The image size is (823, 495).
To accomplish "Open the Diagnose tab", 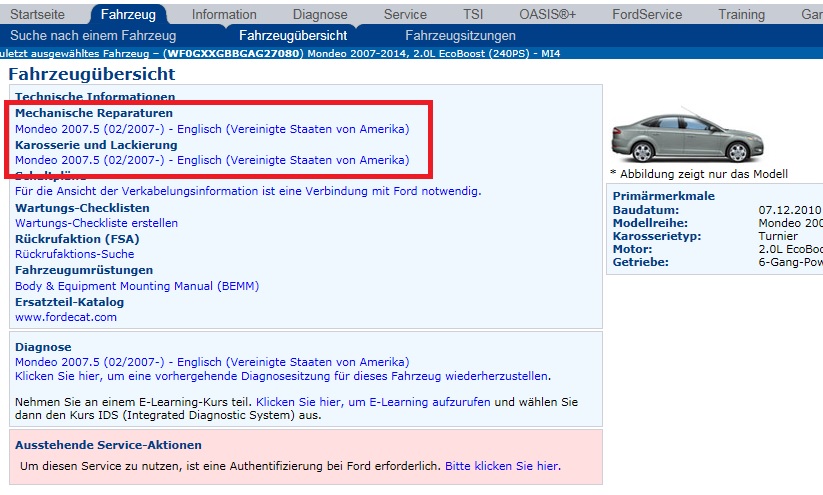I will pyautogui.click(x=320, y=14).
